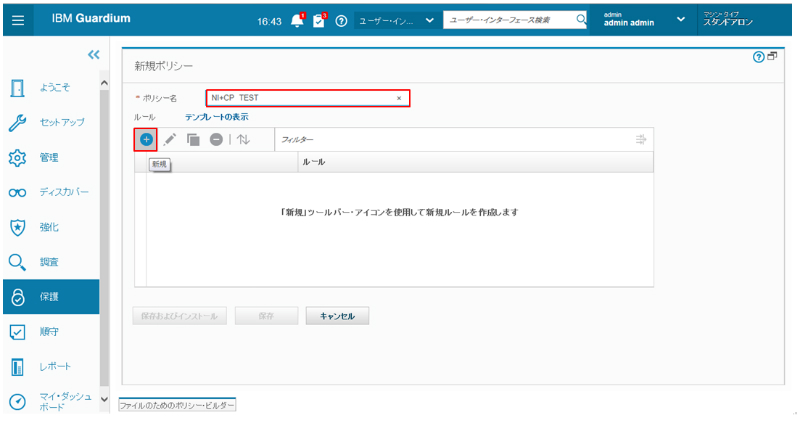Open the filter settings icon in rule toolbar
The image size is (800, 423).
coord(641,140)
